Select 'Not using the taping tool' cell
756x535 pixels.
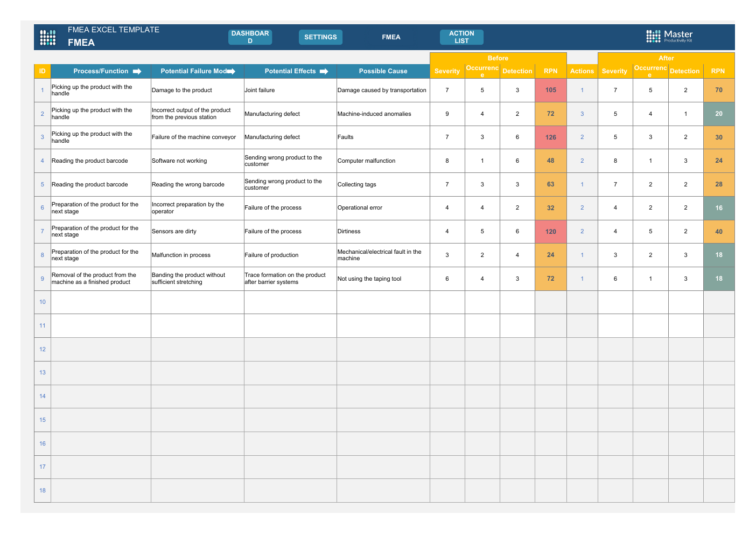click(x=383, y=279)
